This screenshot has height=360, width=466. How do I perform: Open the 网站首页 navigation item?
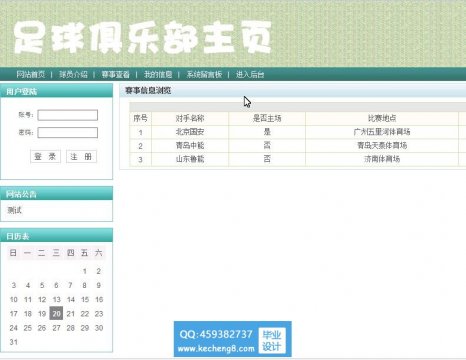(x=31, y=74)
